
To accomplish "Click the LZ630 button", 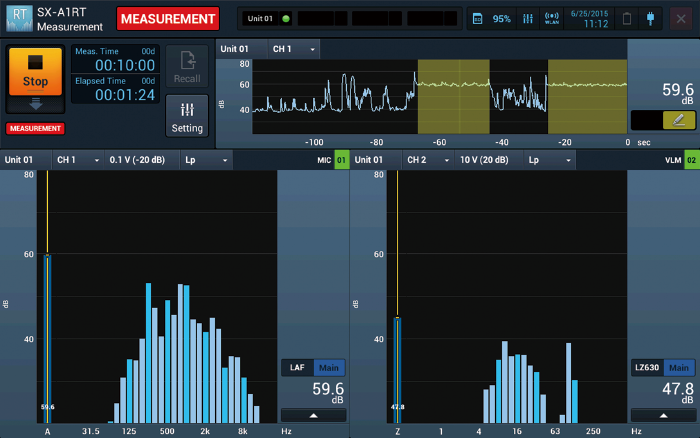I will click(647, 367).
